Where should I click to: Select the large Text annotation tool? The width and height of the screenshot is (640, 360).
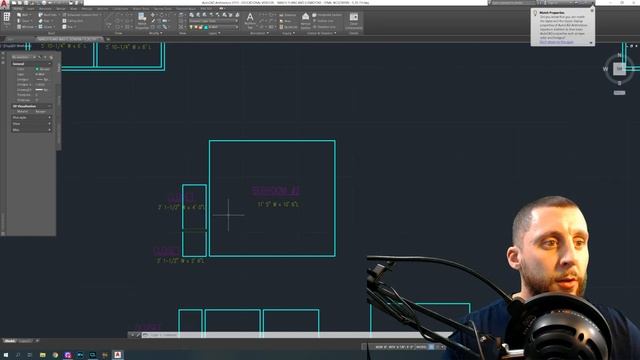[x=250, y=20]
